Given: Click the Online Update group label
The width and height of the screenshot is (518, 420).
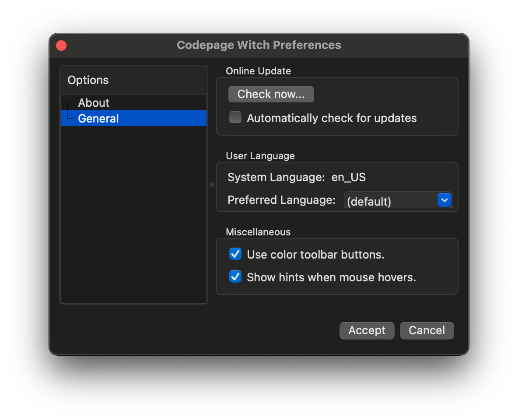Looking at the screenshot, I should [x=258, y=71].
